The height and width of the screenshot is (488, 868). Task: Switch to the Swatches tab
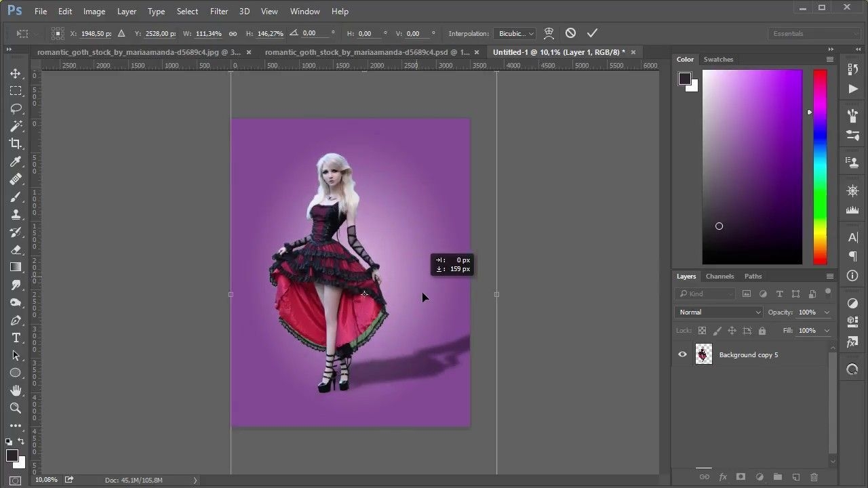(x=718, y=60)
